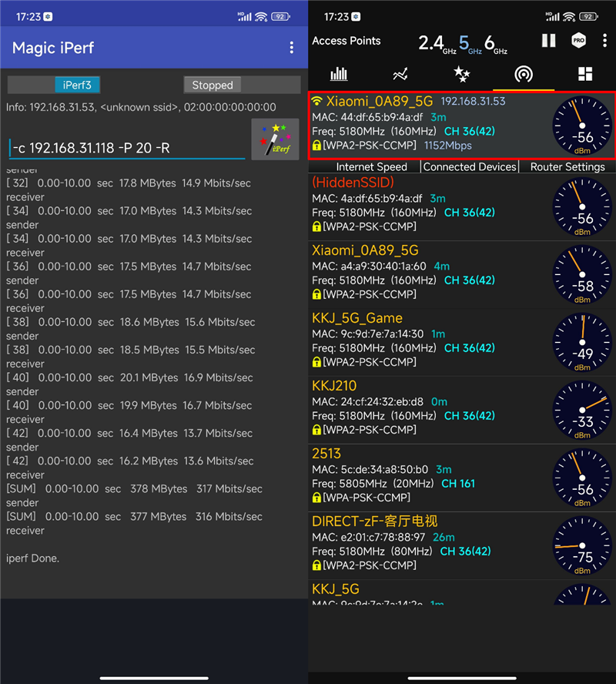Tap the PRO badge icon
Viewport: 616px width, 684px height.
578,41
